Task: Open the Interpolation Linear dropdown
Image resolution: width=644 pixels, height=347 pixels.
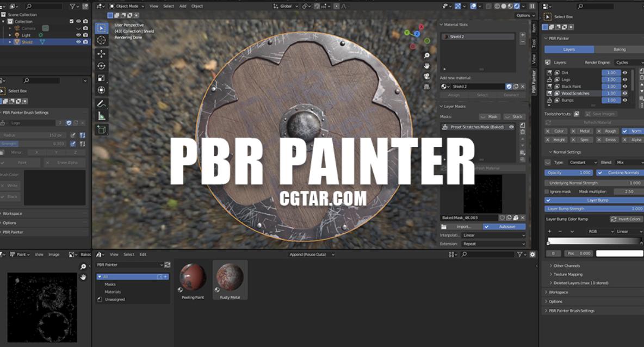Action: pyautogui.click(x=493, y=236)
